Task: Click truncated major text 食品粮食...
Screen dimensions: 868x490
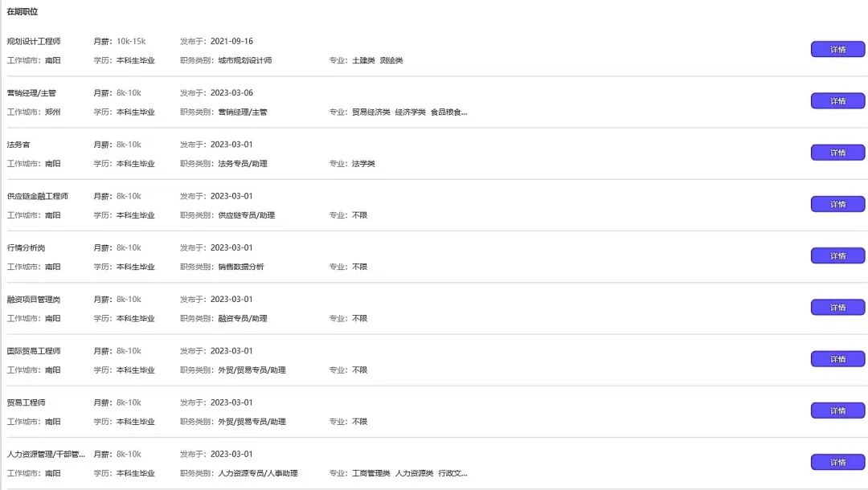Action: pyautogui.click(x=448, y=112)
